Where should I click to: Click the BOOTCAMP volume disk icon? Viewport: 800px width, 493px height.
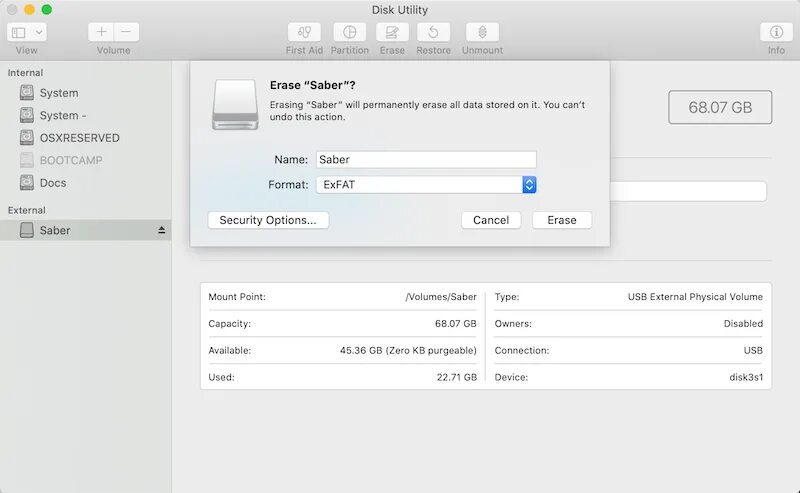click(x=27, y=160)
